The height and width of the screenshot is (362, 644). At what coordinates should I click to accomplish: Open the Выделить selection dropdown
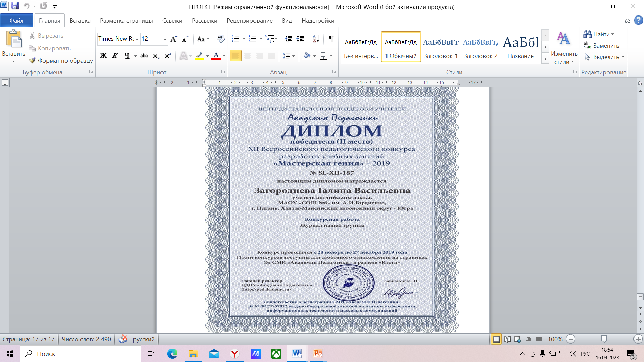604,57
